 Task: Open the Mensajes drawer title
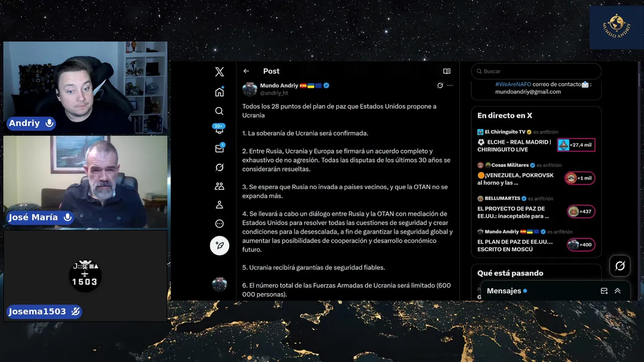504,291
